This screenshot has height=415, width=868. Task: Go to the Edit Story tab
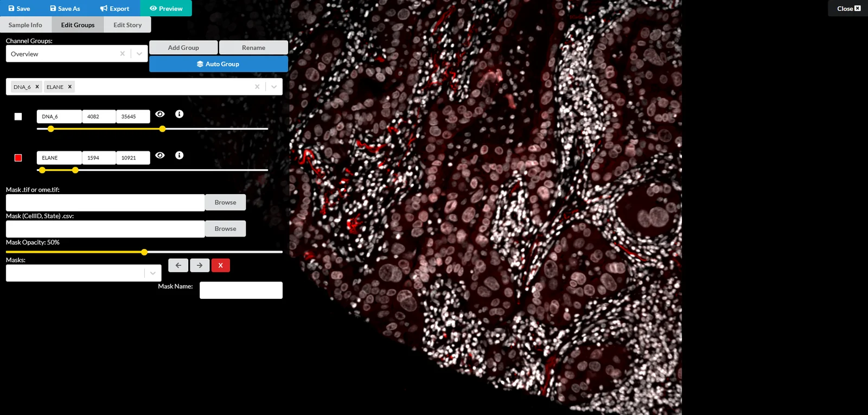tap(127, 25)
